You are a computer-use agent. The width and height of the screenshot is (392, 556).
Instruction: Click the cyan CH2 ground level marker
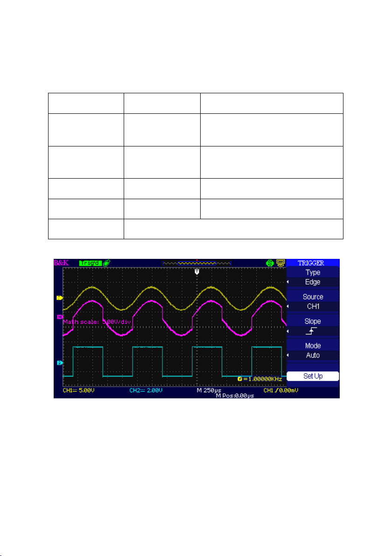click(60, 363)
